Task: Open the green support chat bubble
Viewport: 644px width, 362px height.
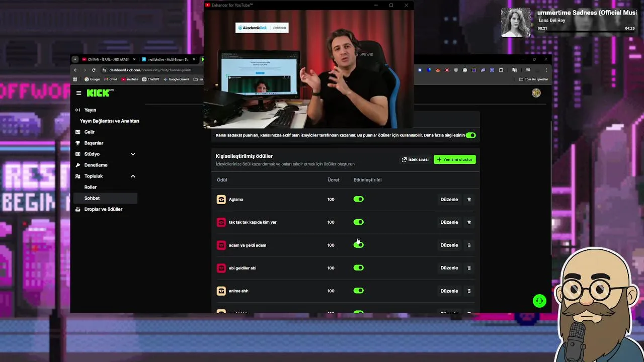Action: (x=539, y=301)
